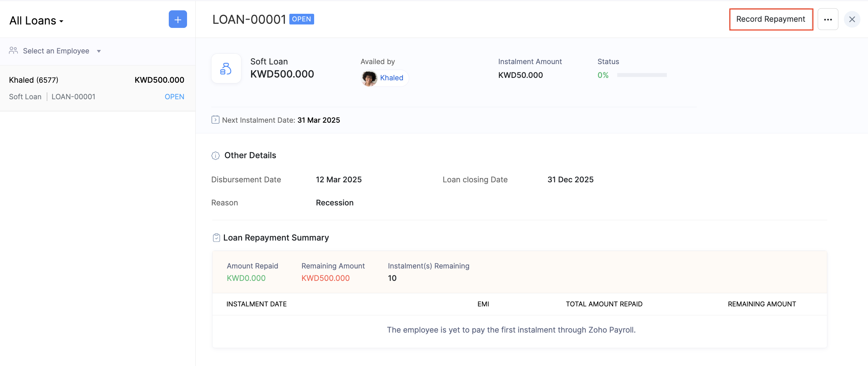The height and width of the screenshot is (366, 868).
Task: Click the soft loan money bag icon
Action: (226, 69)
